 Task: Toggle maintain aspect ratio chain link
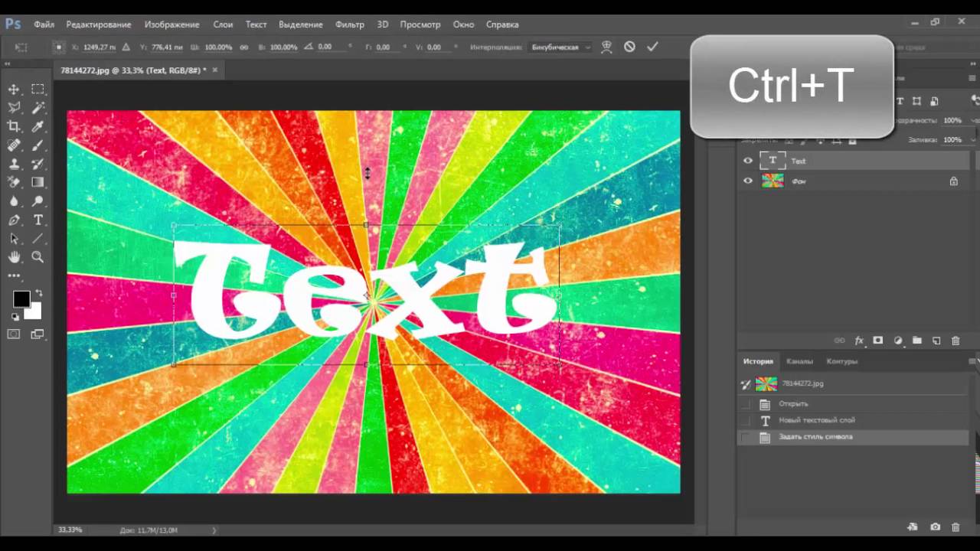(x=244, y=47)
